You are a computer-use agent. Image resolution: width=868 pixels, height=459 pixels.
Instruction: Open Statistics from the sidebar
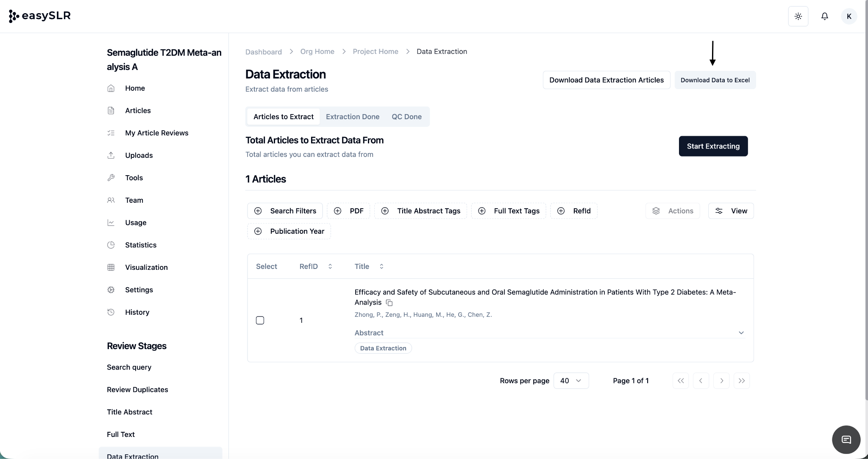(x=140, y=245)
